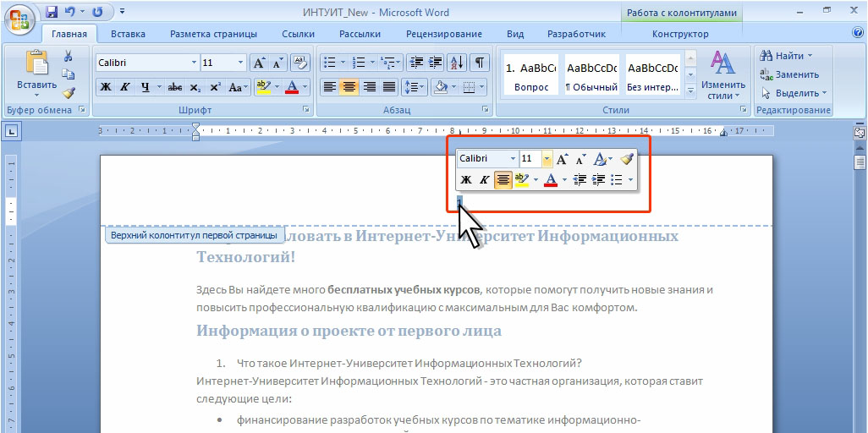Click mini toolbar bullets icon

click(616, 179)
